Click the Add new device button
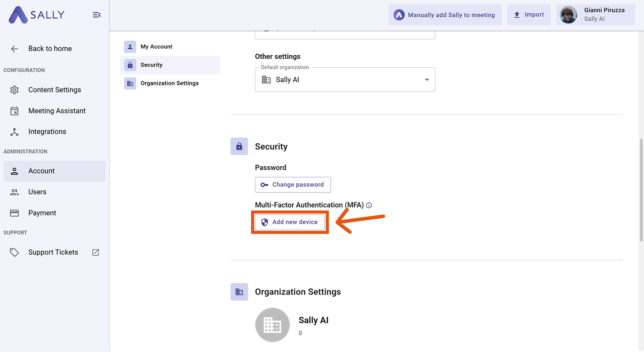644x352 pixels. tap(290, 222)
